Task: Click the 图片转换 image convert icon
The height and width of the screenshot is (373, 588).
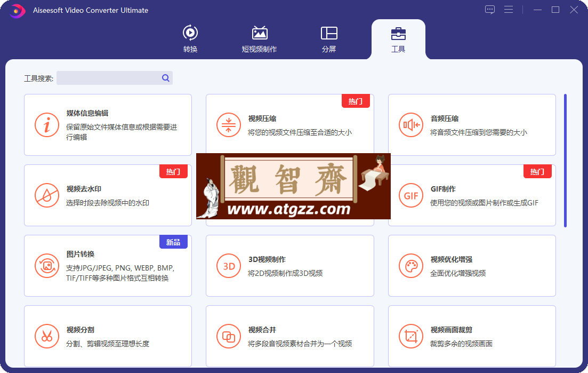Action: coord(47,266)
